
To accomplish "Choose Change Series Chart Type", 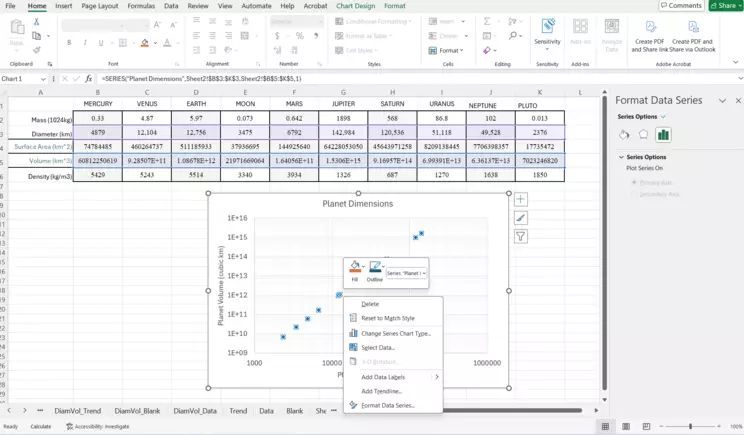I will click(x=396, y=333).
